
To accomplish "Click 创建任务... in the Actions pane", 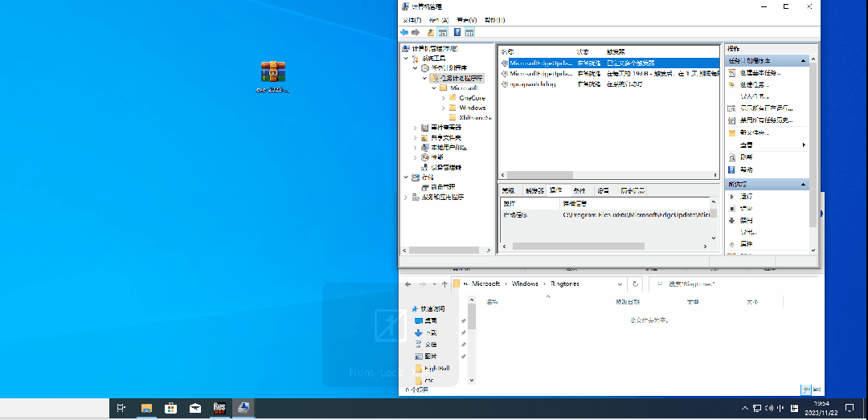I will tap(753, 85).
